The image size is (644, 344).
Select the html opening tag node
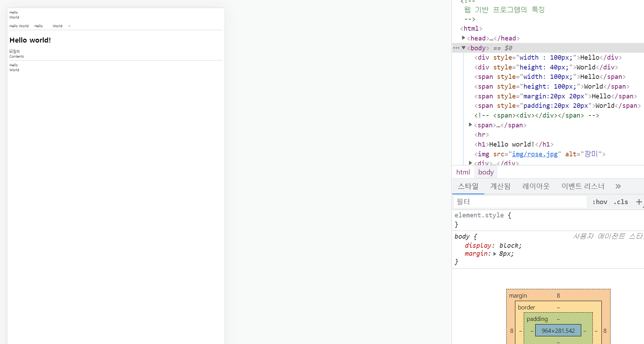pyautogui.click(x=471, y=28)
